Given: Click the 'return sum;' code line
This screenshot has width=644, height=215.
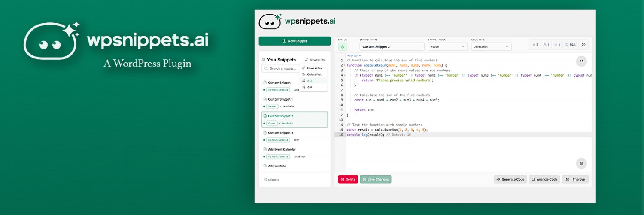Looking at the screenshot, I should (x=365, y=110).
